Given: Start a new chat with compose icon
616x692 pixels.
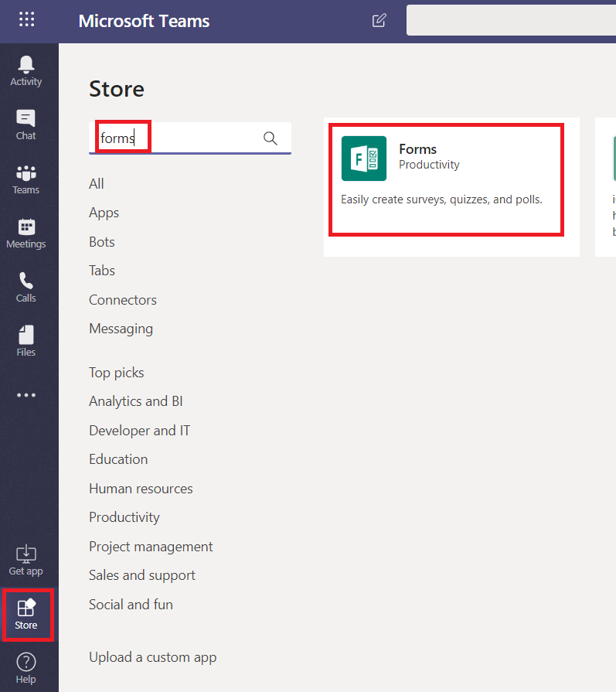Looking at the screenshot, I should pos(379,20).
